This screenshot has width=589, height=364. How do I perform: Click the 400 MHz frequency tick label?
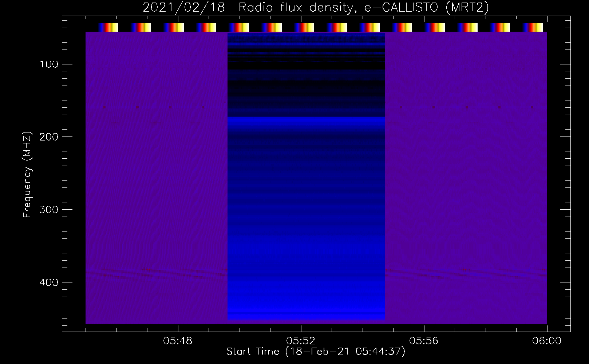pos(49,282)
